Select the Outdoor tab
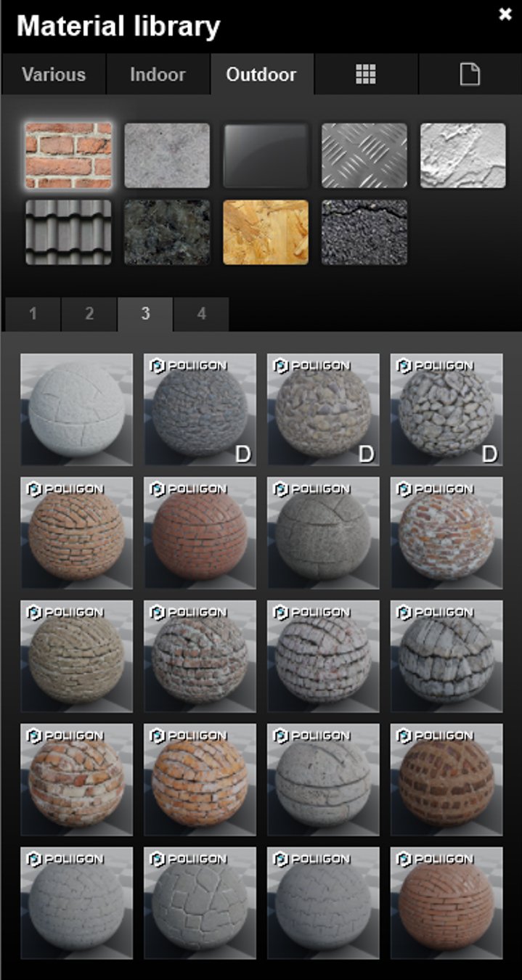Viewport: 522px width, 980px height. [x=261, y=74]
